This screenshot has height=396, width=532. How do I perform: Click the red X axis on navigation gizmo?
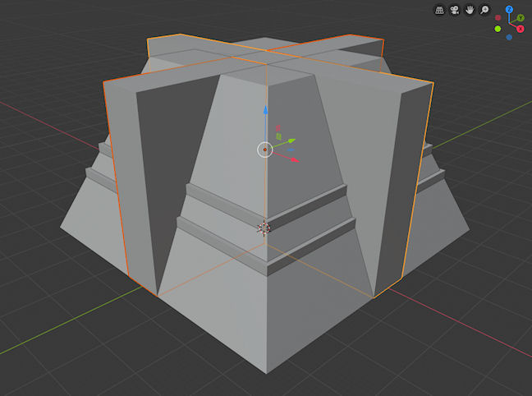point(520,29)
